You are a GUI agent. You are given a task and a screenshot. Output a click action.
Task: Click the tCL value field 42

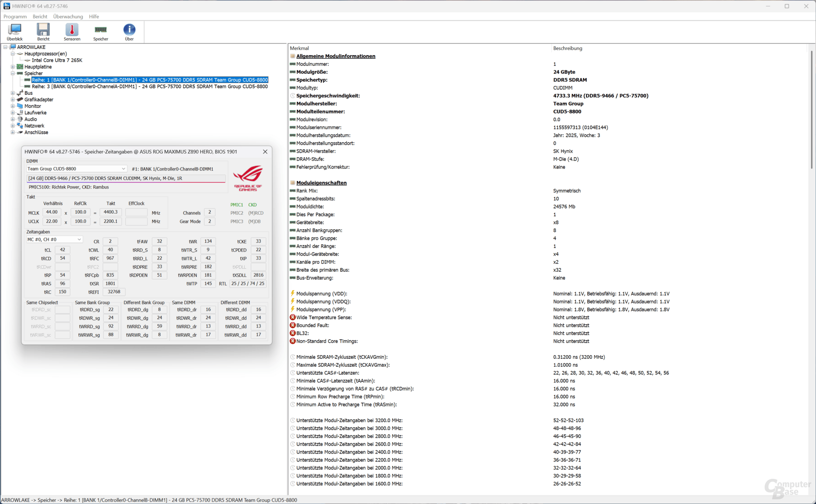(x=62, y=250)
